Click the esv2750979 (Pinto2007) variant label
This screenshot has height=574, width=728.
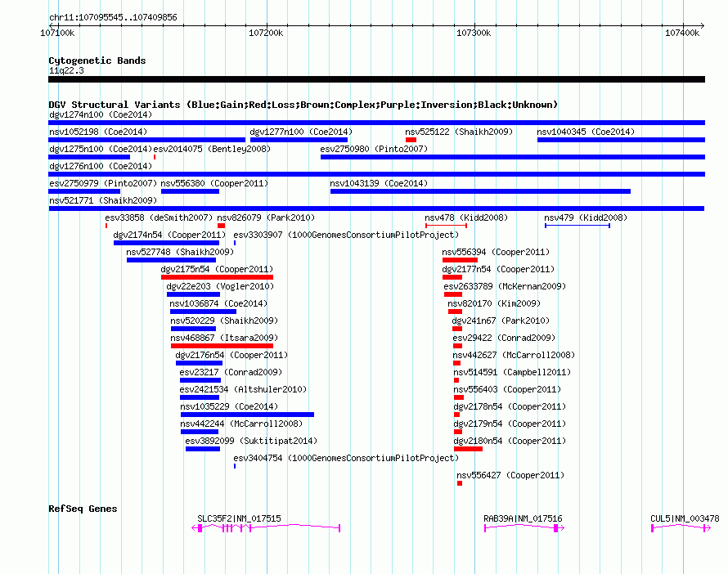point(103,183)
